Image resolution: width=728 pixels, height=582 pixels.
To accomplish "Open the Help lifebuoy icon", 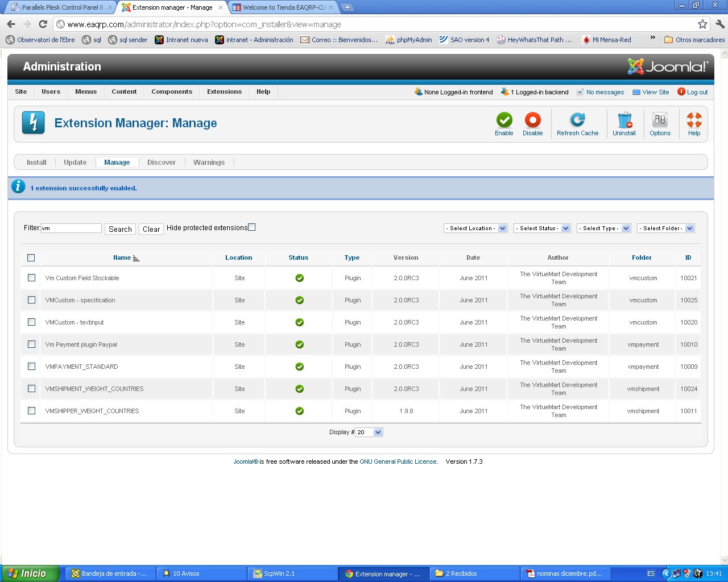I will pyautogui.click(x=694, y=120).
